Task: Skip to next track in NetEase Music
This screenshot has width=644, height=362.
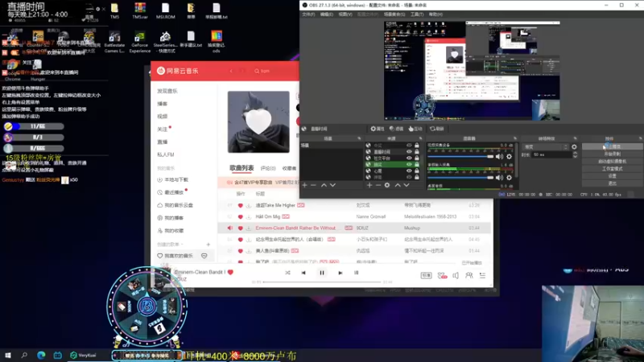Action: tap(340, 273)
